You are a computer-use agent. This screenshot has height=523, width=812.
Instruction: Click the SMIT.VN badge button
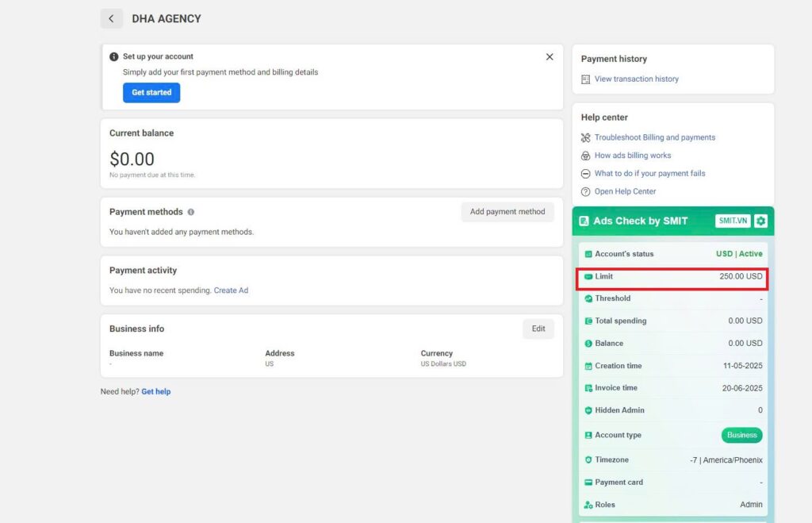click(x=733, y=221)
